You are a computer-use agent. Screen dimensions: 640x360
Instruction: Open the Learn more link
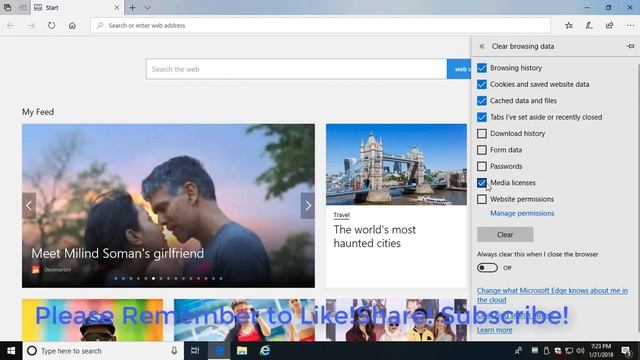(494, 330)
